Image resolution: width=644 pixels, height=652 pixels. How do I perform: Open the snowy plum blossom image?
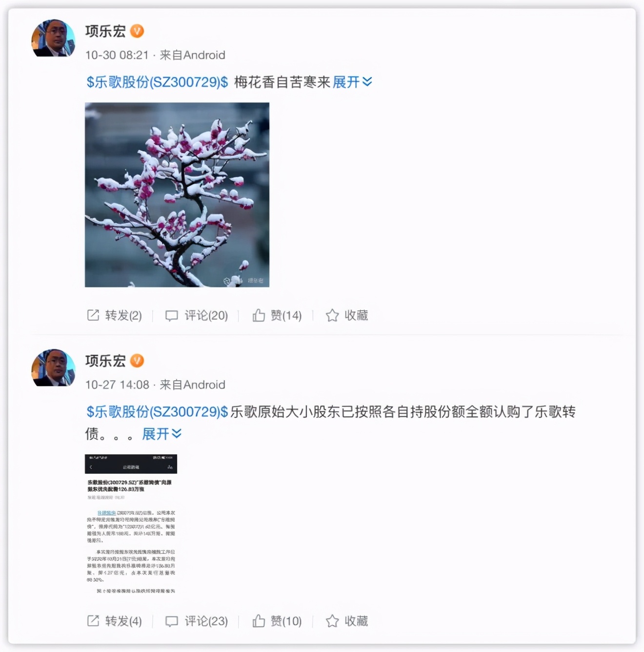177,195
